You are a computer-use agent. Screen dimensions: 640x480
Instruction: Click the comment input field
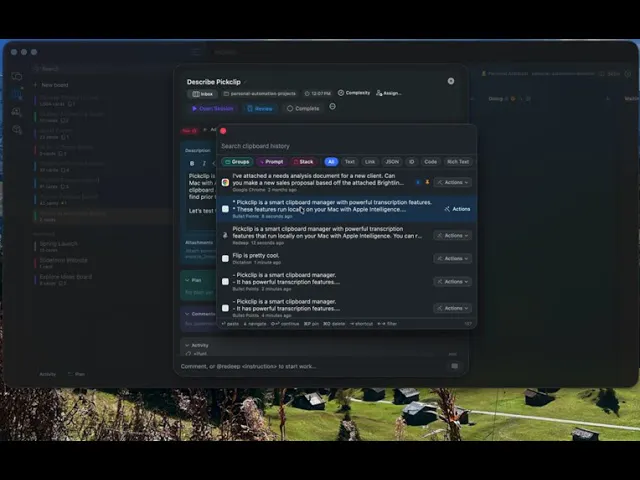pos(314,366)
